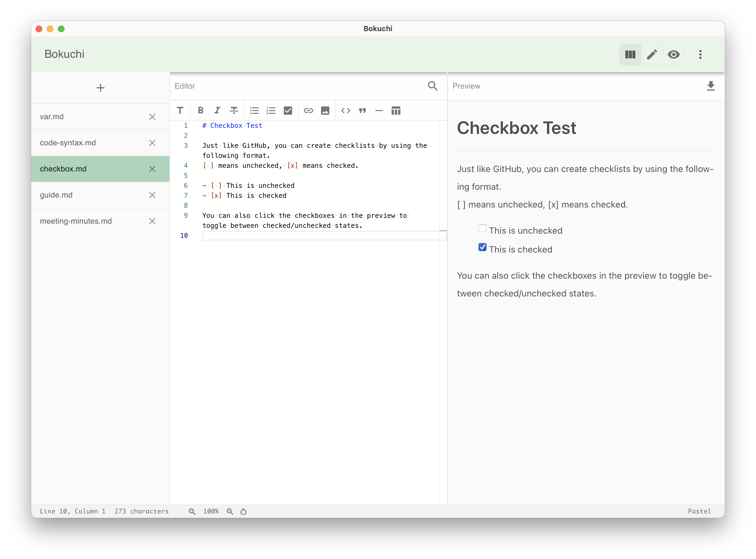Open the heading text style menu
The image size is (756, 559).
pos(180,110)
